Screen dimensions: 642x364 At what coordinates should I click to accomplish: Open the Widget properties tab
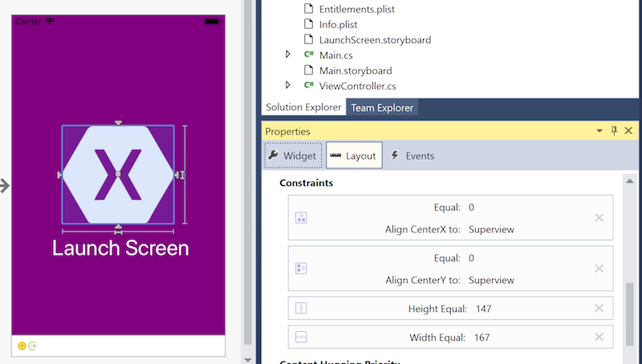[x=293, y=156]
